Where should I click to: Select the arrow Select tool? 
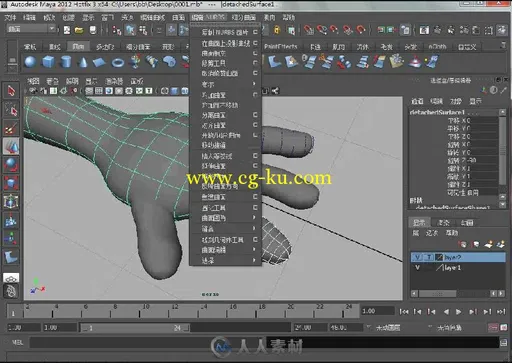click(x=11, y=91)
